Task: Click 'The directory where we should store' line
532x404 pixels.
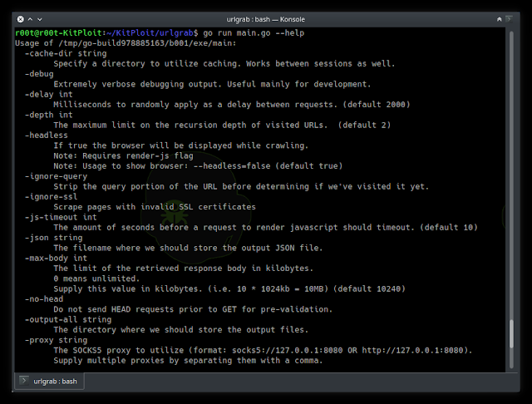Action: click(x=181, y=329)
